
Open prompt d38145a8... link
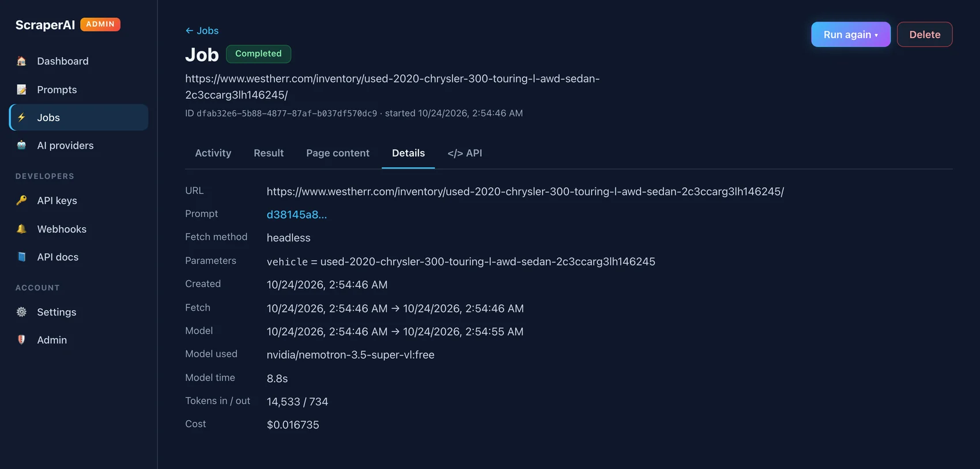click(x=297, y=214)
